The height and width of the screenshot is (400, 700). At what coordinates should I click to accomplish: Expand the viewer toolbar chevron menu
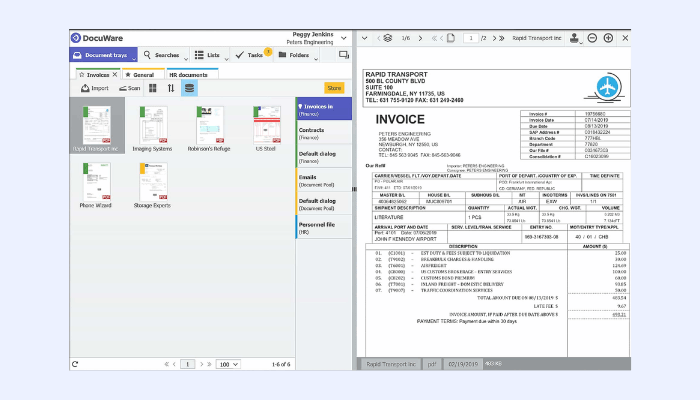[365, 38]
